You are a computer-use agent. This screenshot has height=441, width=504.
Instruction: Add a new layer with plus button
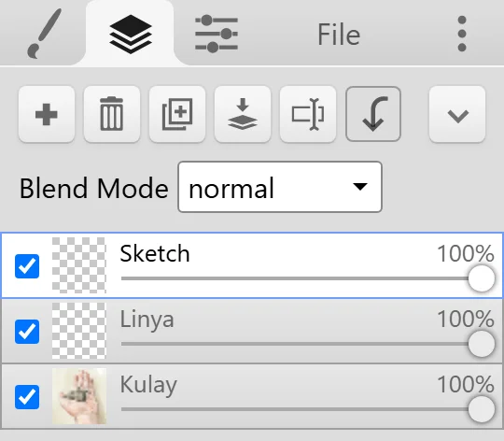[47, 114]
